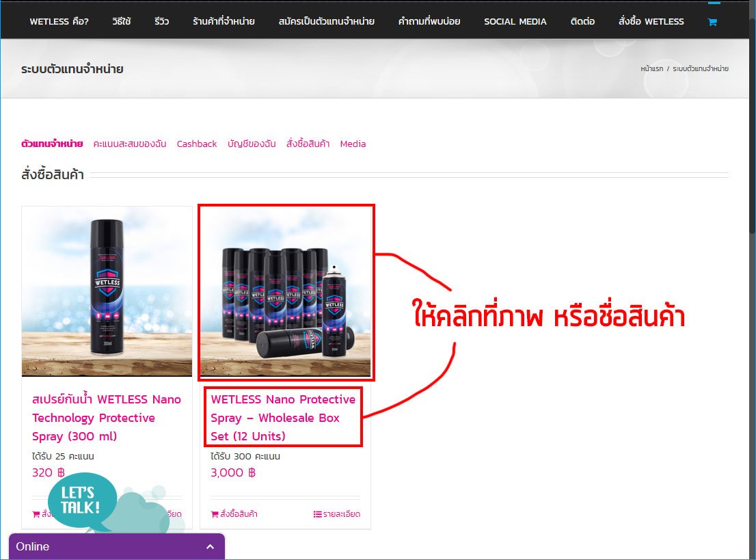Open WETLESS Wholesale Box Set title link
Image resolution: width=756 pixels, height=560 pixels.
tap(283, 417)
